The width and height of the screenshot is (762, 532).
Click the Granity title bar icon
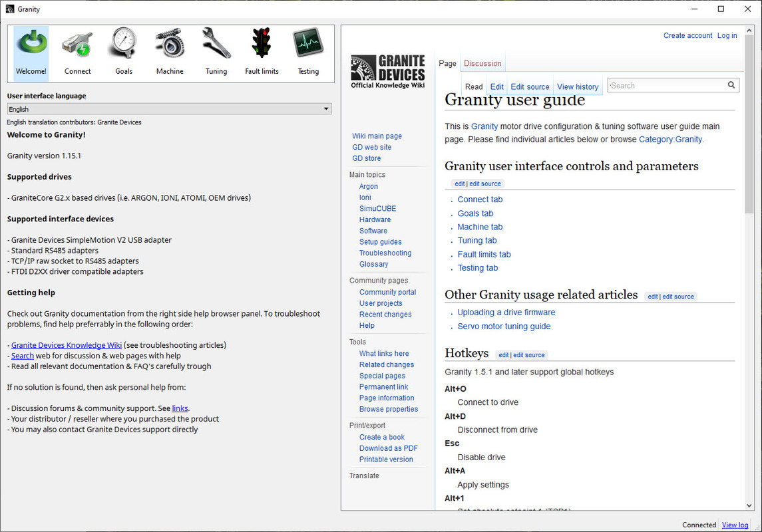[x=10, y=9]
